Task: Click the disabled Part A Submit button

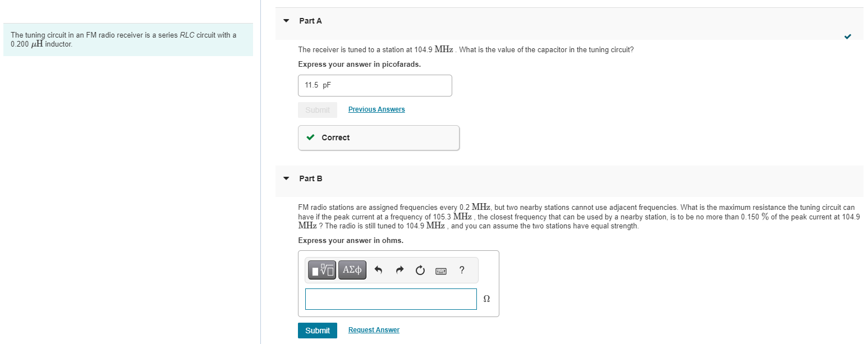Action: 318,110
